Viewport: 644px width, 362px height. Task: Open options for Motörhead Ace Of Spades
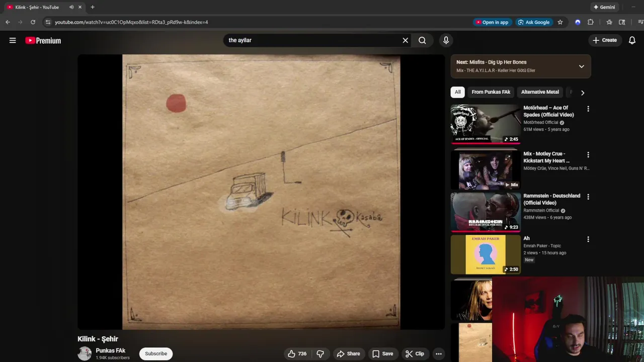[x=588, y=109]
